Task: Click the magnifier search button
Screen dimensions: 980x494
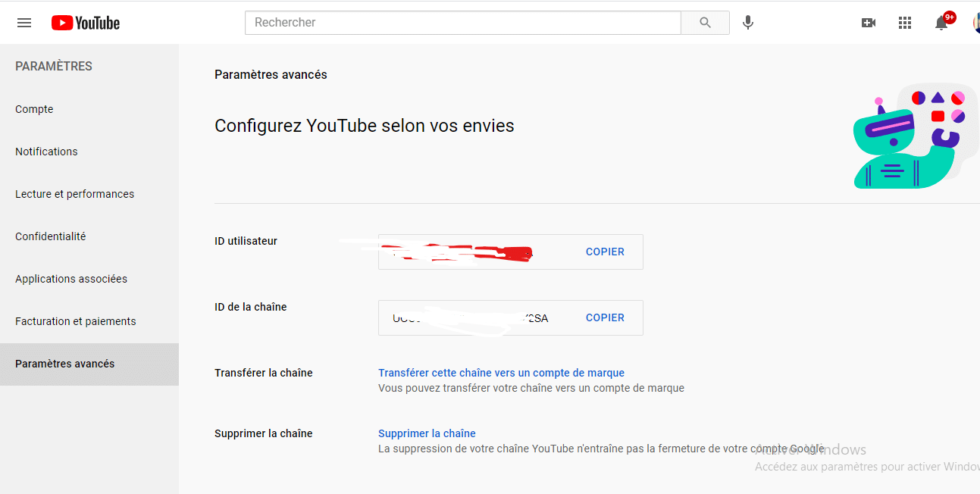Action: [x=705, y=23]
